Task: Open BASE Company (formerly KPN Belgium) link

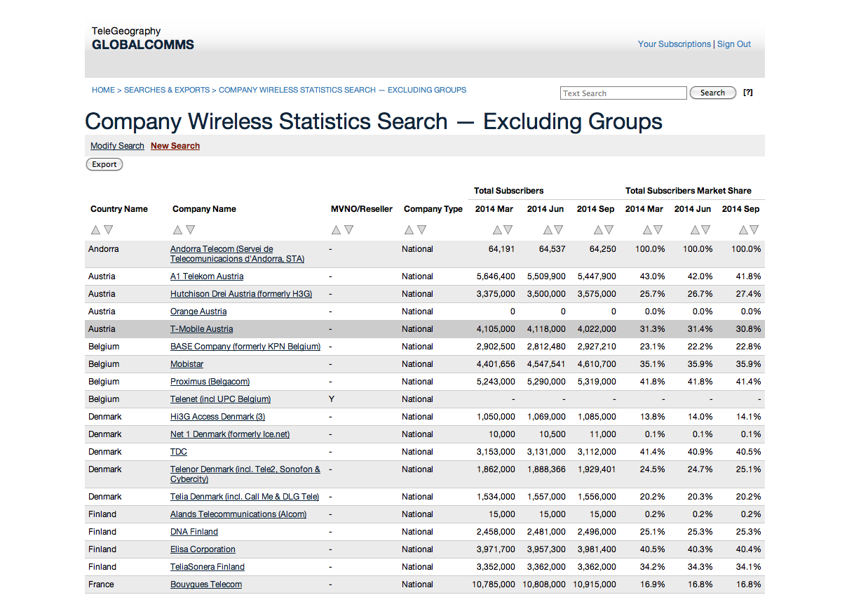Action: 245,347
